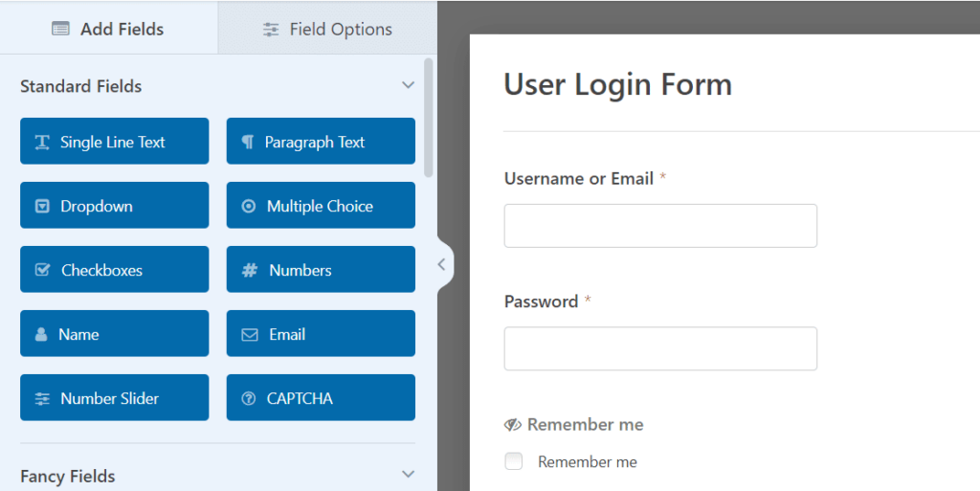Viewport: 980px width, 491px height.
Task: Click the Paragraph Text pilcrow icon
Action: [x=248, y=142]
